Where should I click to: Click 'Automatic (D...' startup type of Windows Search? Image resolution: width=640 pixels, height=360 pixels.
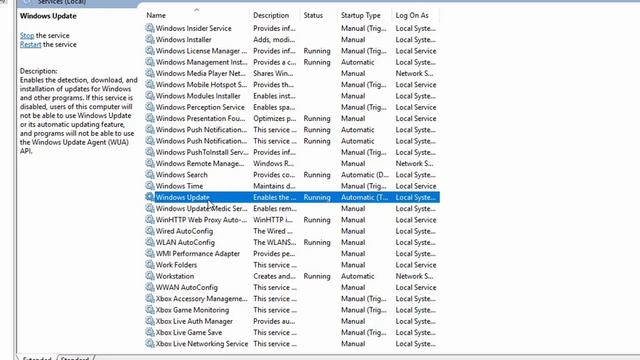click(x=365, y=175)
